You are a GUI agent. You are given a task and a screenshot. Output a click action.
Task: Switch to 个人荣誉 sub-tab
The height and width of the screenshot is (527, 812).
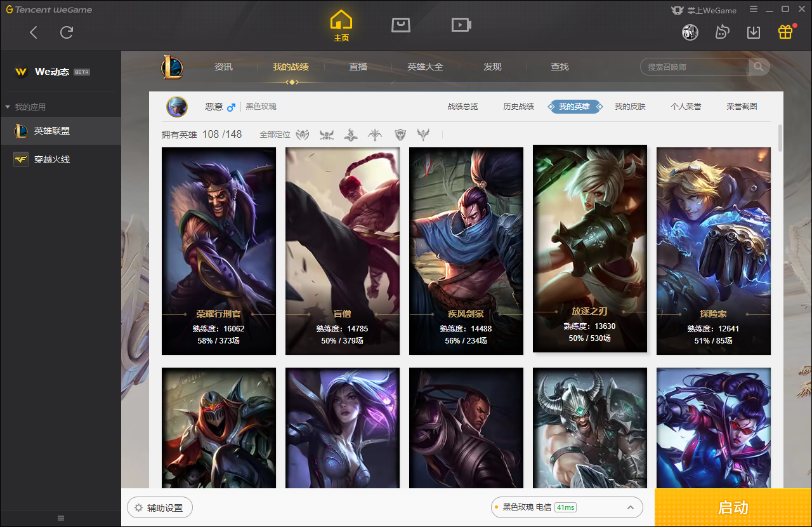click(x=686, y=107)
